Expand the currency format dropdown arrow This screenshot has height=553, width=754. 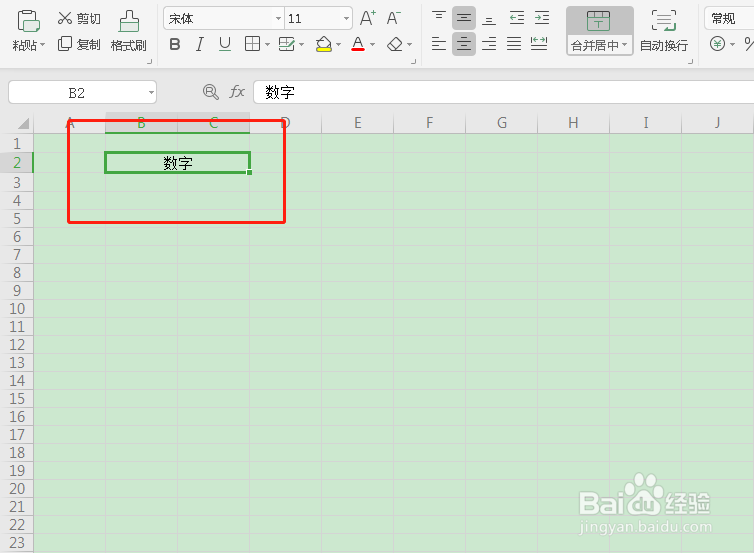pyautogui.click(x=732, y=45)
